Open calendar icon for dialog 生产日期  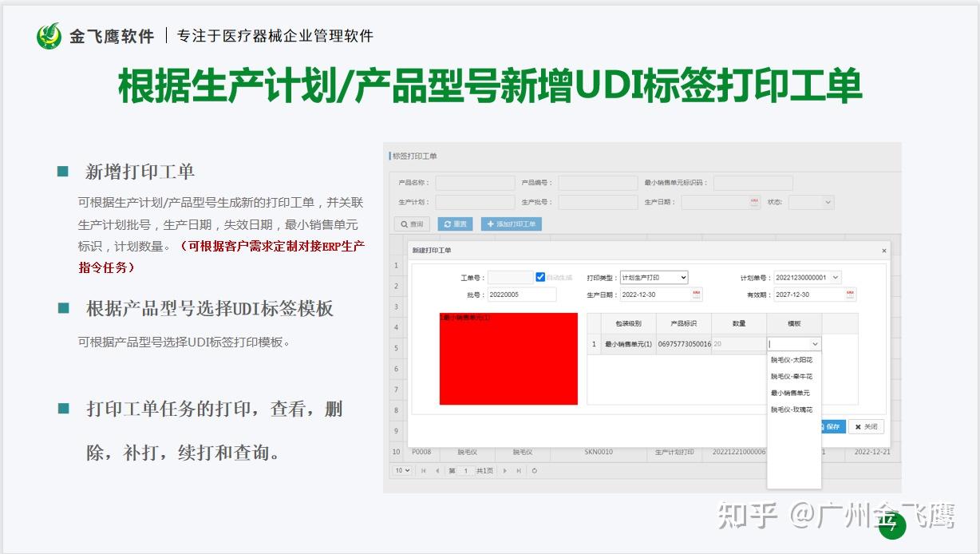(696, 295)
